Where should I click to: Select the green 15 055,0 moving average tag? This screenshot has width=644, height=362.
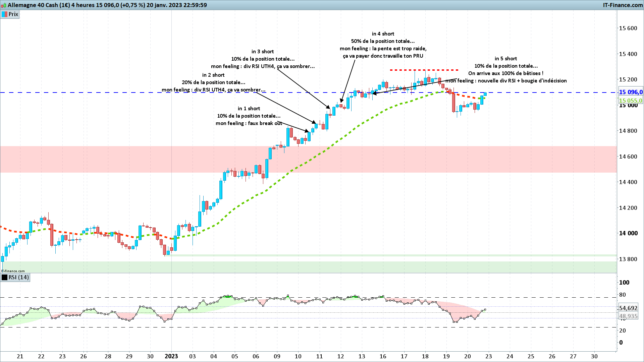pos(631,101)
